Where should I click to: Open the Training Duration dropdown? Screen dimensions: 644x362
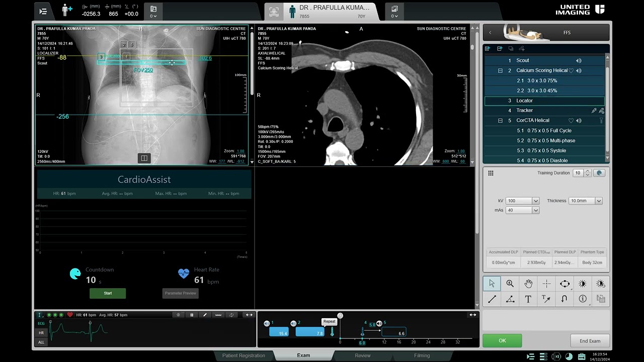click(x=587, y=173)
